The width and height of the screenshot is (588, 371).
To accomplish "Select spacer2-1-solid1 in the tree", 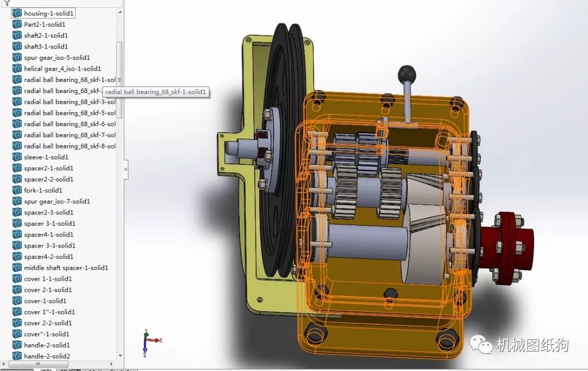I will [x=49, y=168].
